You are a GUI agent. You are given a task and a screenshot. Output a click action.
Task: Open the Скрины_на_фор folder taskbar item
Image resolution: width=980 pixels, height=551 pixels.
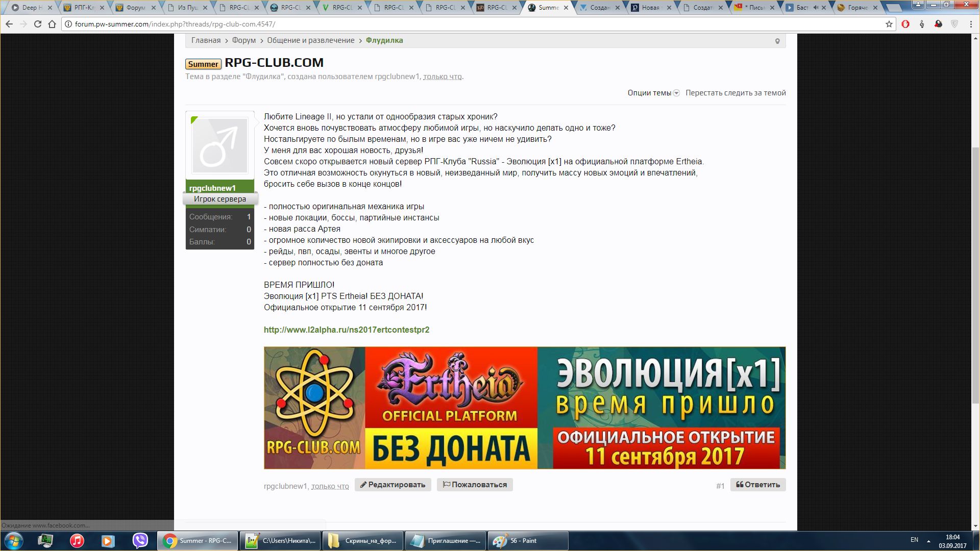(363, 540)
